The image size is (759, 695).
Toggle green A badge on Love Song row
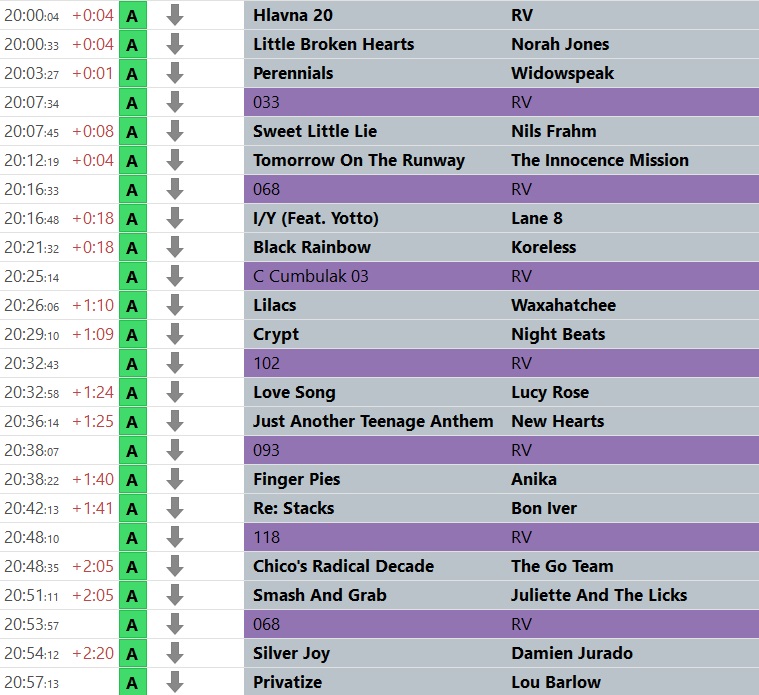tap(133, 393)
